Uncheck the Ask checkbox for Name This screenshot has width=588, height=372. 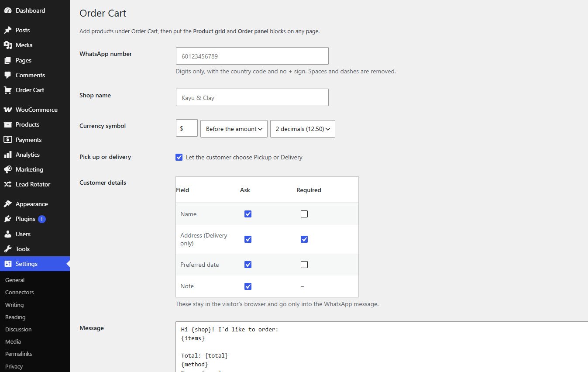coord(248,214)
